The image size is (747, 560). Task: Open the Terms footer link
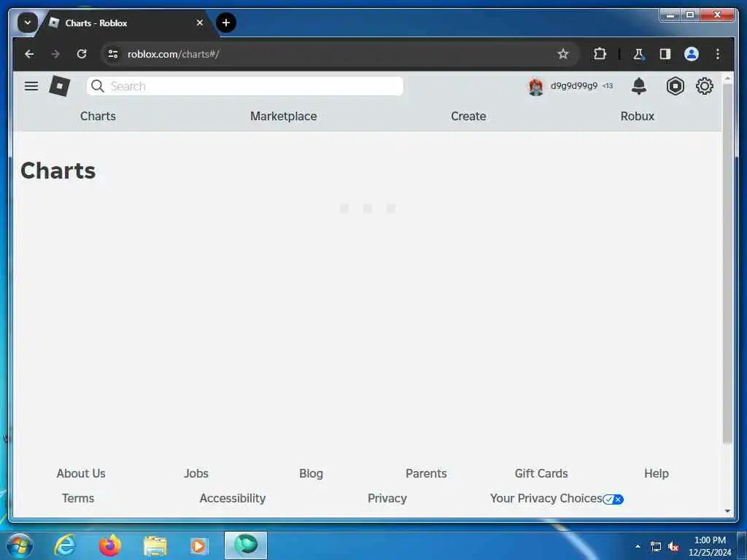pos(78,498)
